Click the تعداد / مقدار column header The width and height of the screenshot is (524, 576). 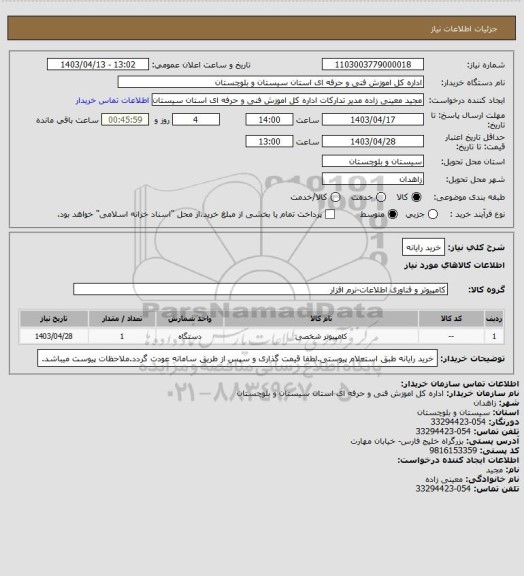click(122, 319)
